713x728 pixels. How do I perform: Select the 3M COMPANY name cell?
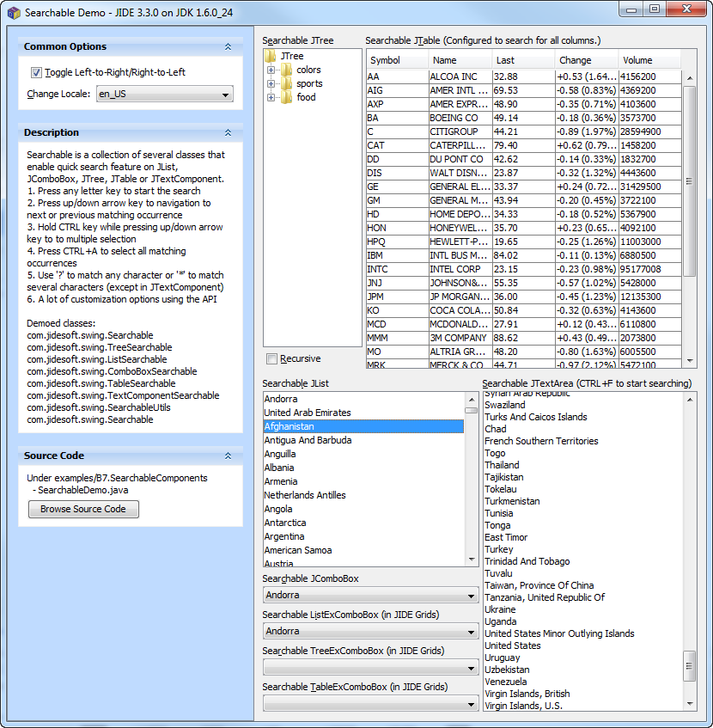point(460,338)
